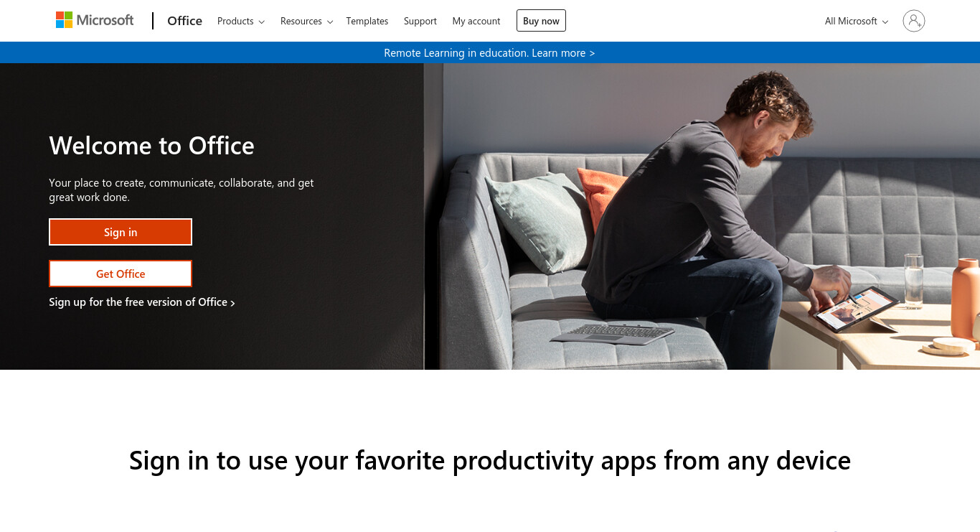Open Sign up for the free version link

[142, 302]
